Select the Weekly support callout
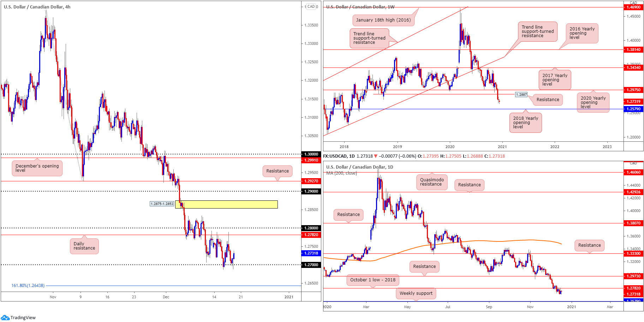 (x=416, y=293)
